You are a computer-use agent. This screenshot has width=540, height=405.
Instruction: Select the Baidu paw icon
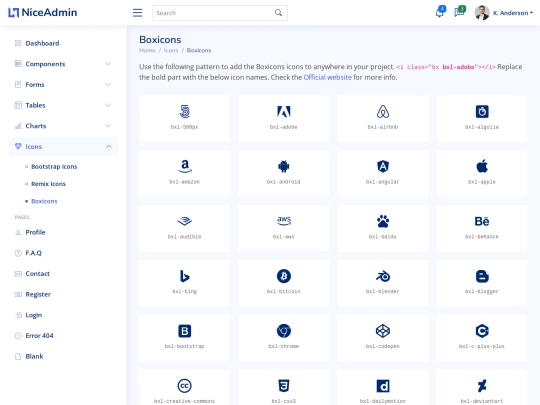coord(383,221)
